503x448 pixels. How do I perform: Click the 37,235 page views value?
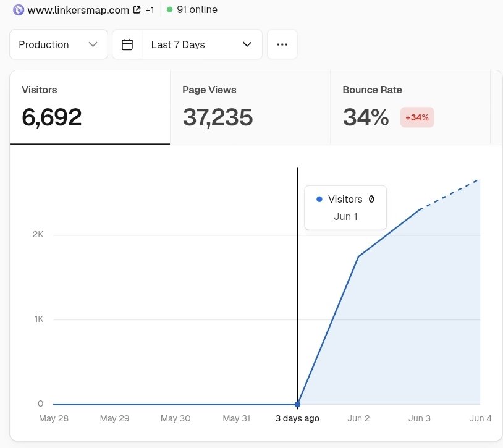click(218, 117)
